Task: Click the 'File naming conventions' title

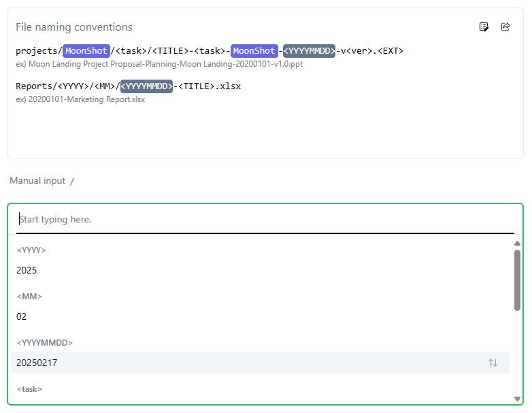Action: pos(74,27)
